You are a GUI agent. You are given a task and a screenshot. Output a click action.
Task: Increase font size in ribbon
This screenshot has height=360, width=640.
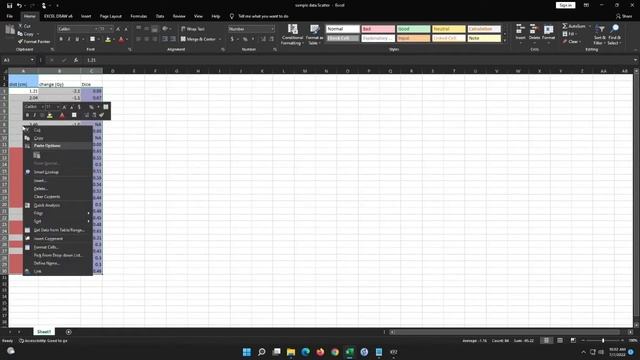tap(118, 29)
